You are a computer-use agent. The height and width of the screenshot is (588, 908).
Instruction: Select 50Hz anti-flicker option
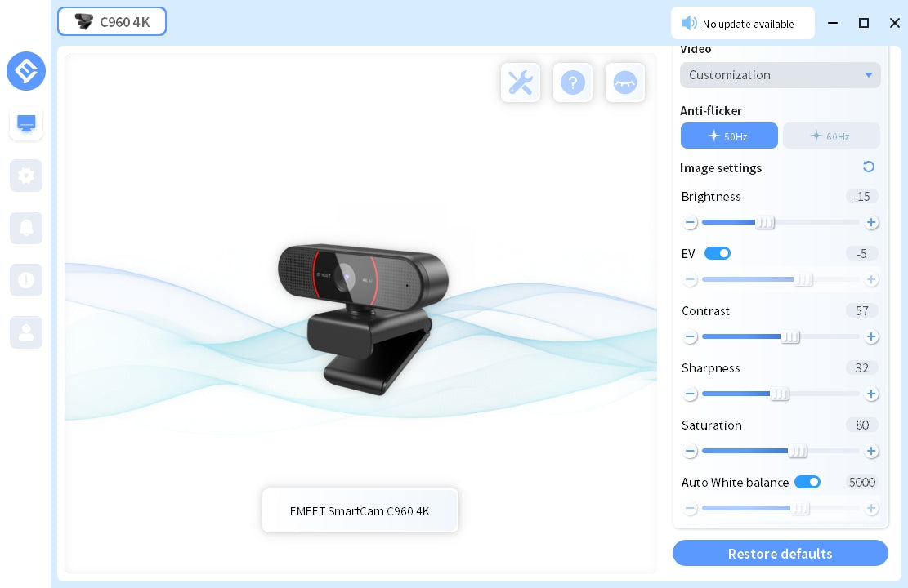pyautogui.click(x=729, y=136)
